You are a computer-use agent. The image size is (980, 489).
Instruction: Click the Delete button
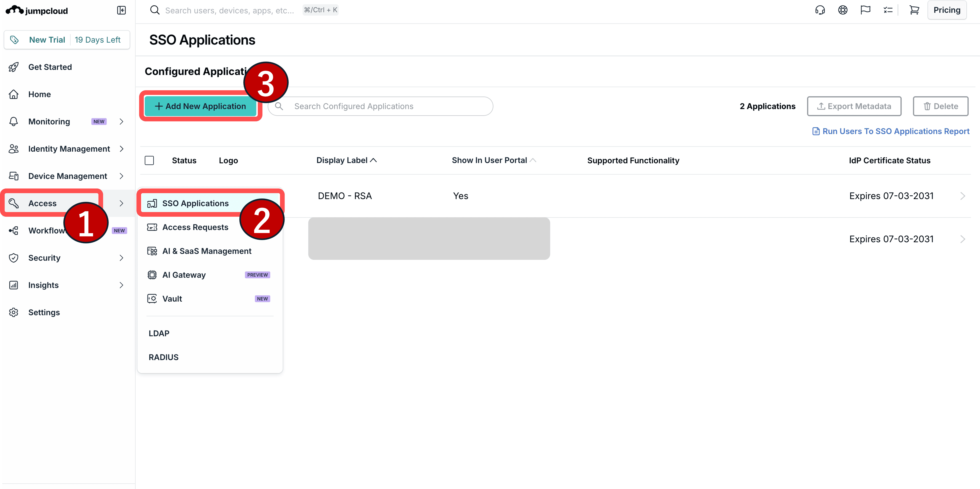click(x=940, y=106)
